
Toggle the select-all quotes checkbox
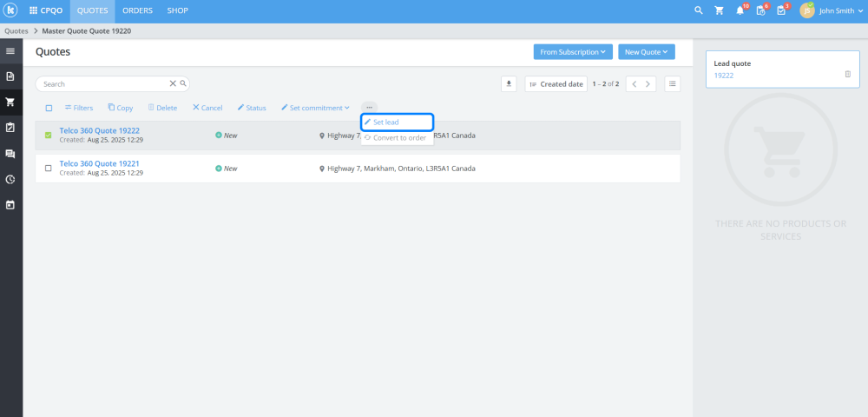pyautogui.click(x=49, y=108)
